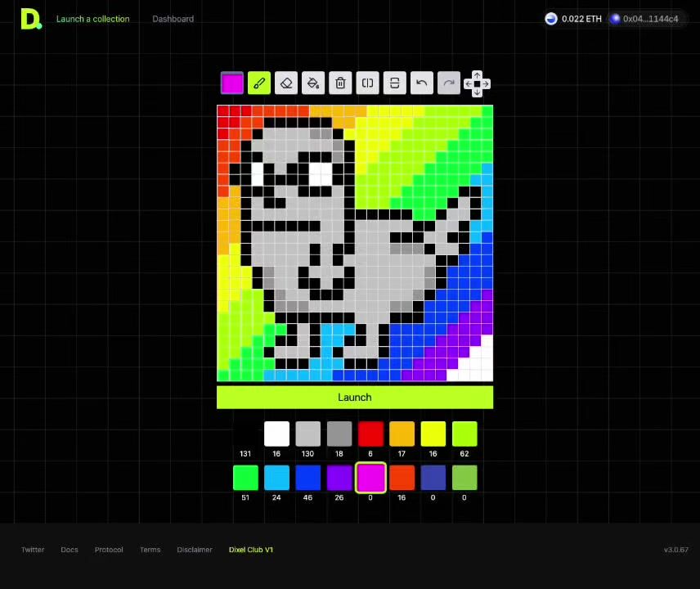Pick the olive green palette swatch
This screenshot has height=589, width=700.
[464, 478]
